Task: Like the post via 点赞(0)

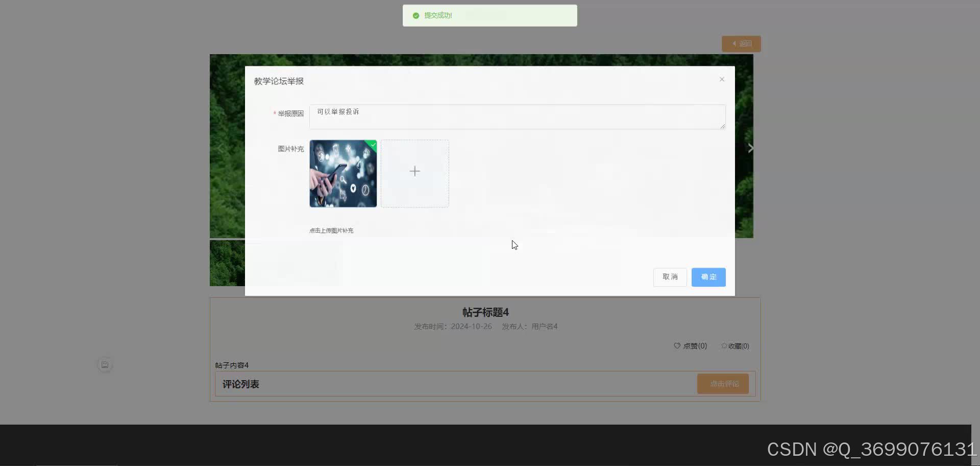Action: click(690, 346)
